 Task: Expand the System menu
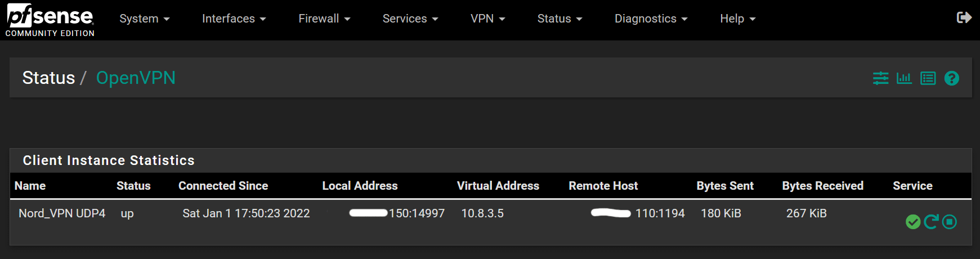144,19
